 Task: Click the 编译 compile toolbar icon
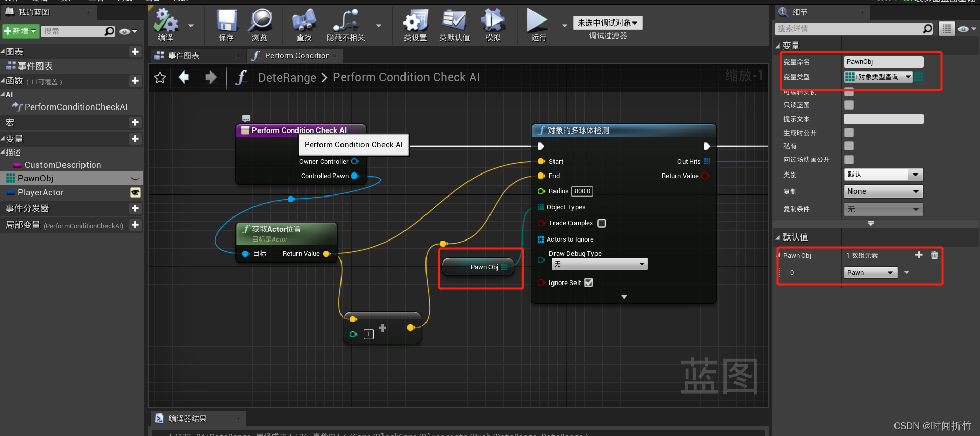pos(165,25)
